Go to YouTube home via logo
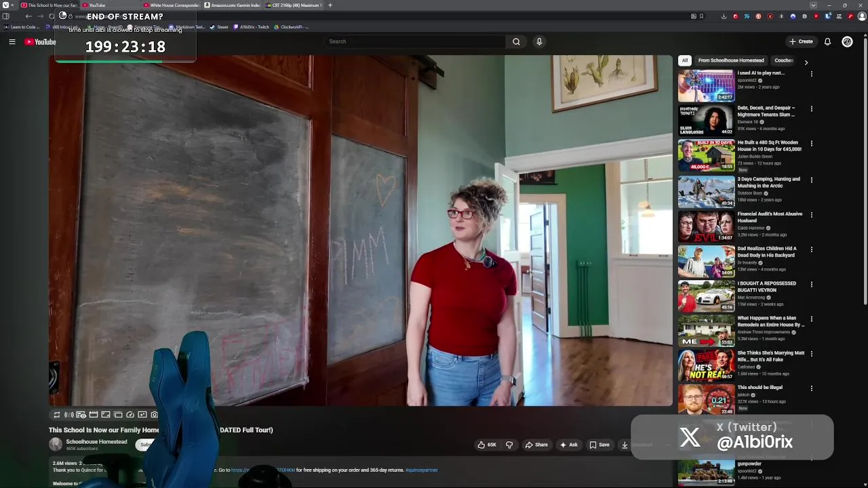The height and width of the screenshot is (488, 868). coord(40,42)
